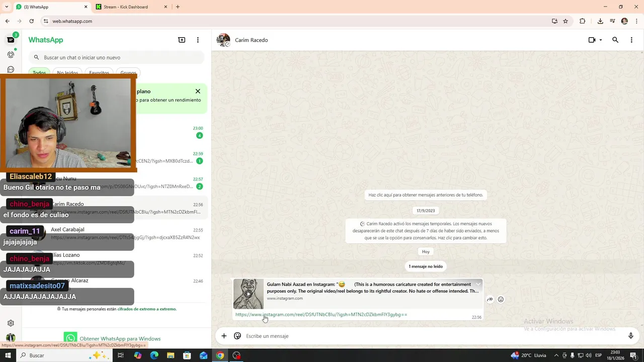Open chat received at 22:59
Screen dimensions: 644x362
(x=171, y=157)
